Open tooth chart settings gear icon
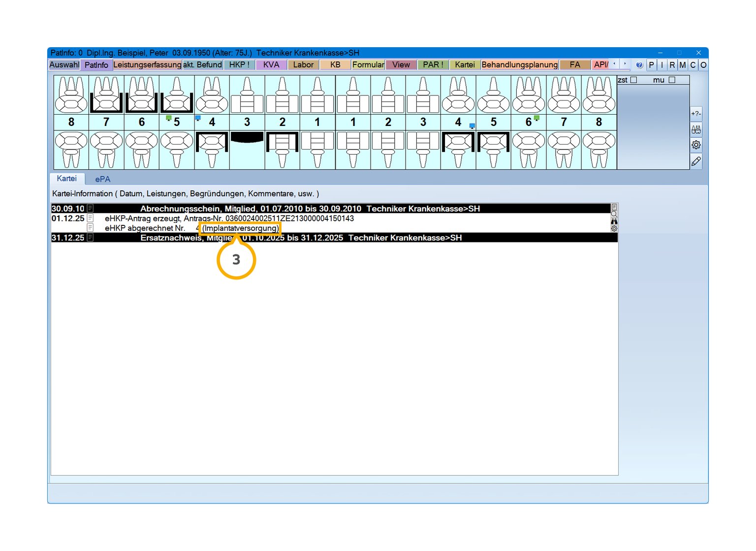Viewport: 756px width, 551px height. (696, 145)
